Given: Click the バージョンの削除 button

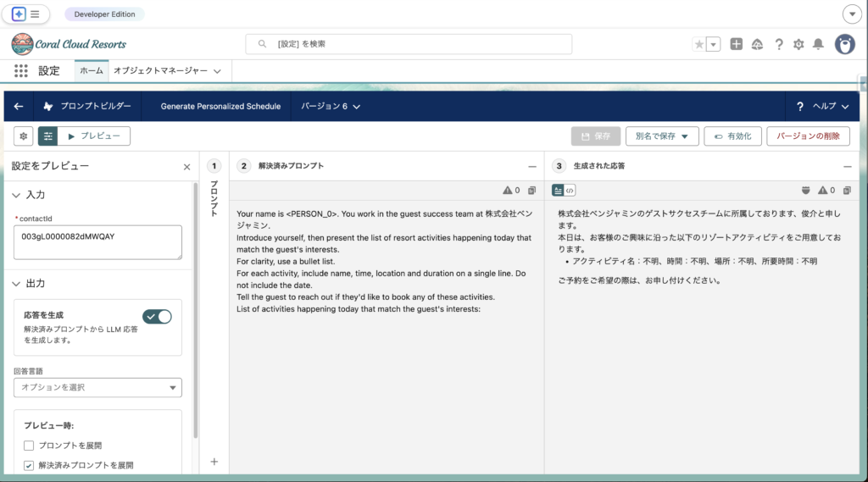Looking at the screenshot, I should click(808, 136).
